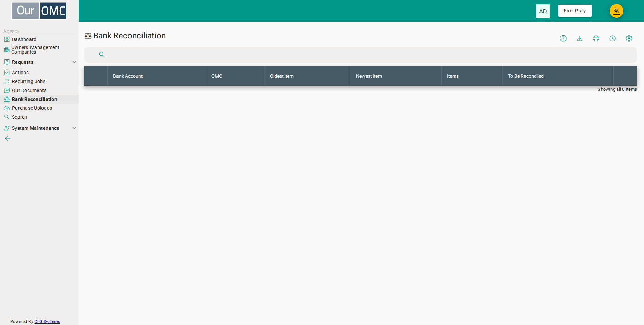Click the Fair Play button
This screenshot has height=325, width=644.
click(x=575, y=11)
